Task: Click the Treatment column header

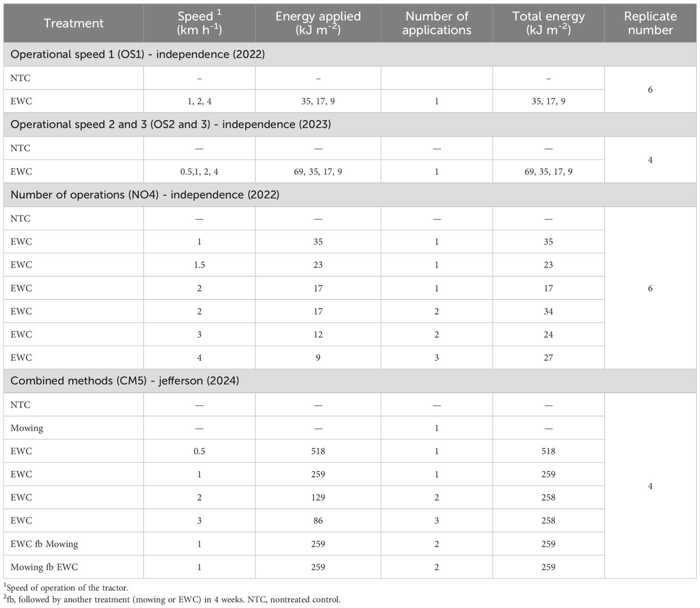Action: [73, 23]
